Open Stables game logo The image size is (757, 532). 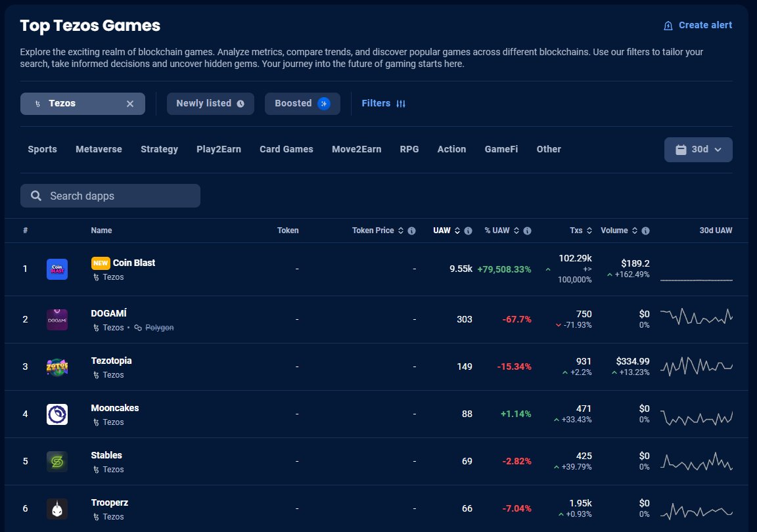point(57,462)
